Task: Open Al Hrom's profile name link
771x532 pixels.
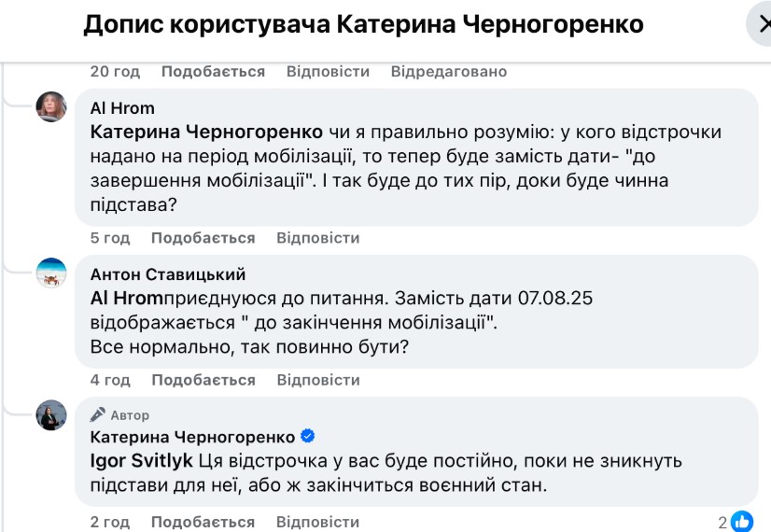Action: 121,108
